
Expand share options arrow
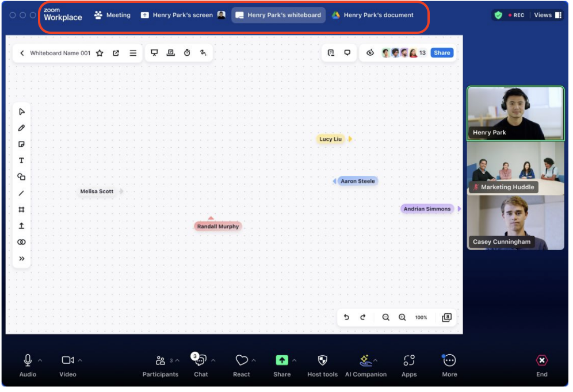click(295, 360)
